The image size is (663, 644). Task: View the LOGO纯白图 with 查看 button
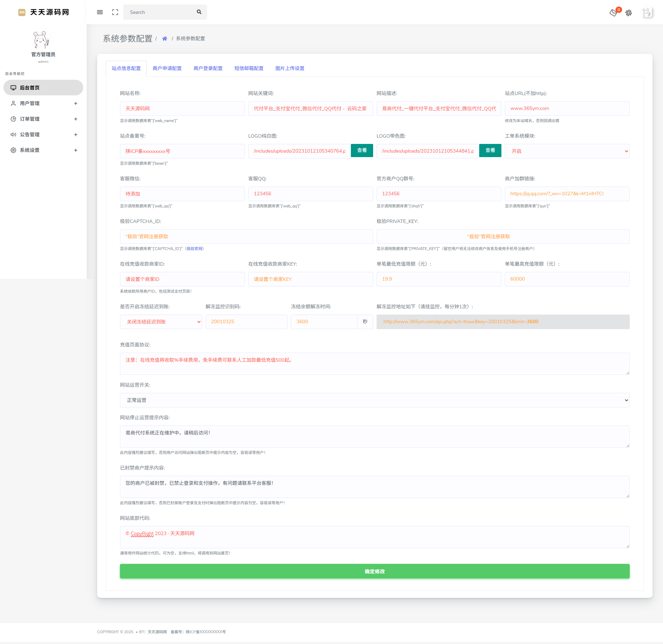[x=362, y=151]
